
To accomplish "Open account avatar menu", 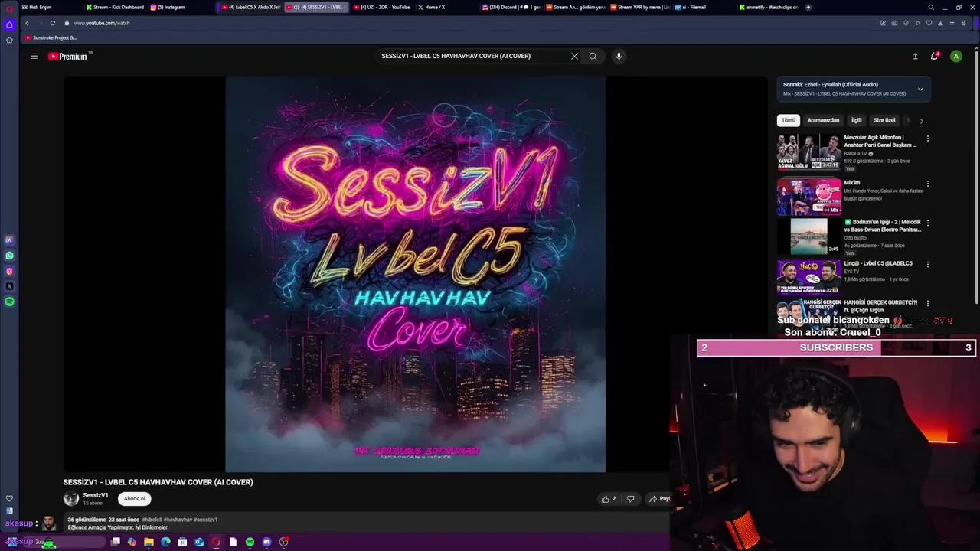I will [955, 56].
